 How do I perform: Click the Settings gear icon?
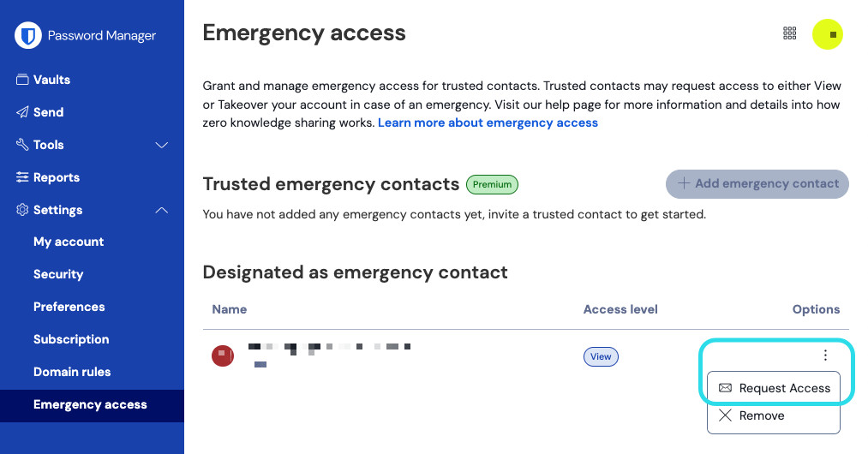[x=22, y=210]
